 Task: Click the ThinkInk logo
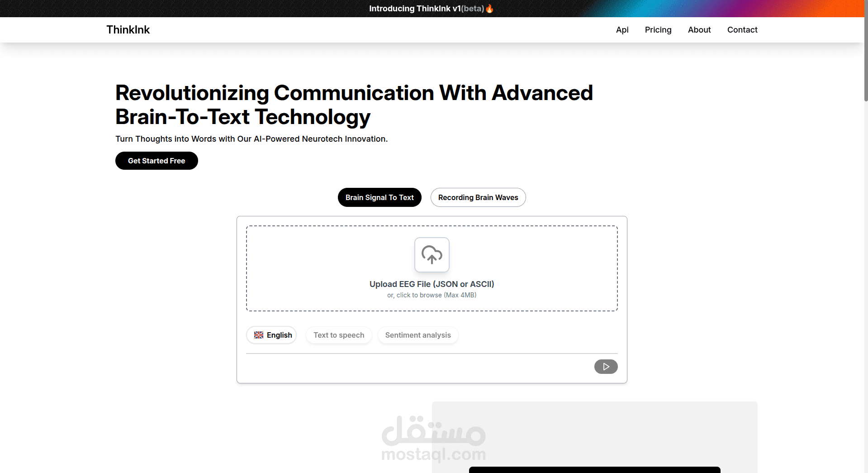(128, 30)
